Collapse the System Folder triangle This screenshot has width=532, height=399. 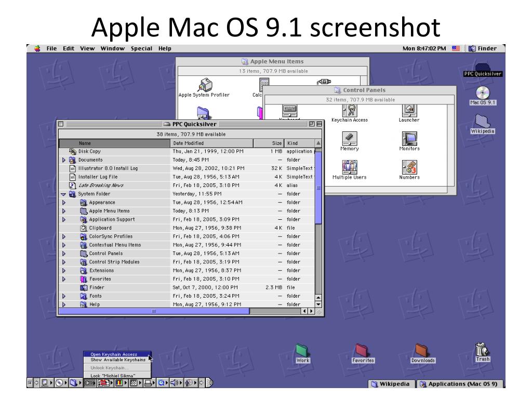[63, 194]
